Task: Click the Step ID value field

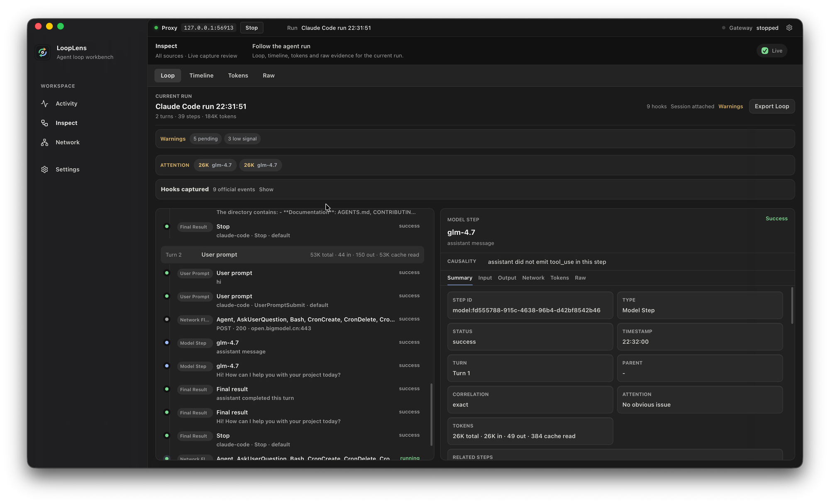Action: 530,305
